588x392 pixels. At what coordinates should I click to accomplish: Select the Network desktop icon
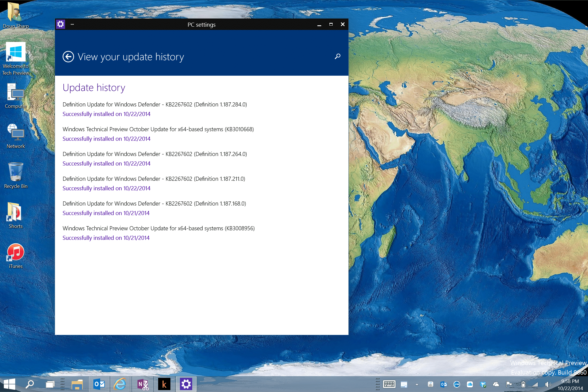tap(16, 136)
